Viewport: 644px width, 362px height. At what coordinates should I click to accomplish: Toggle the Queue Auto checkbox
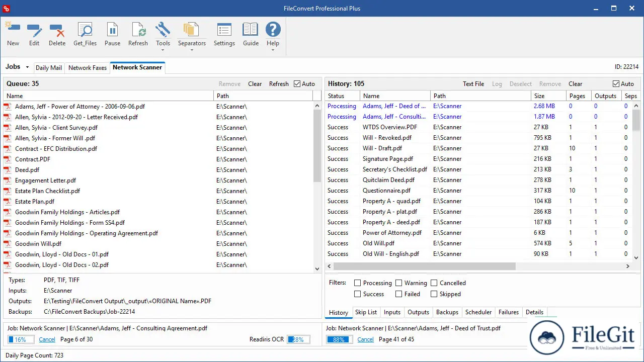(x=297, y=84)
